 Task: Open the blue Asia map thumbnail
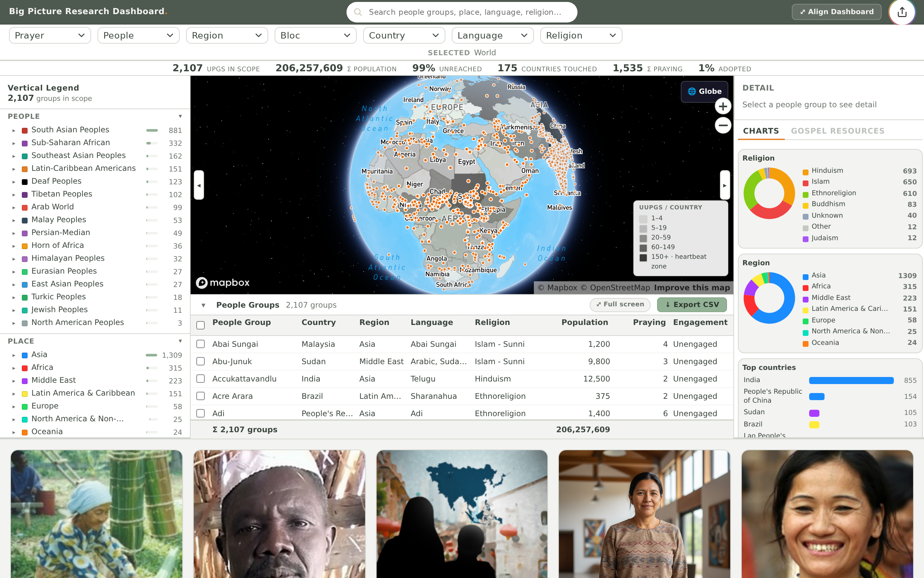462,514
